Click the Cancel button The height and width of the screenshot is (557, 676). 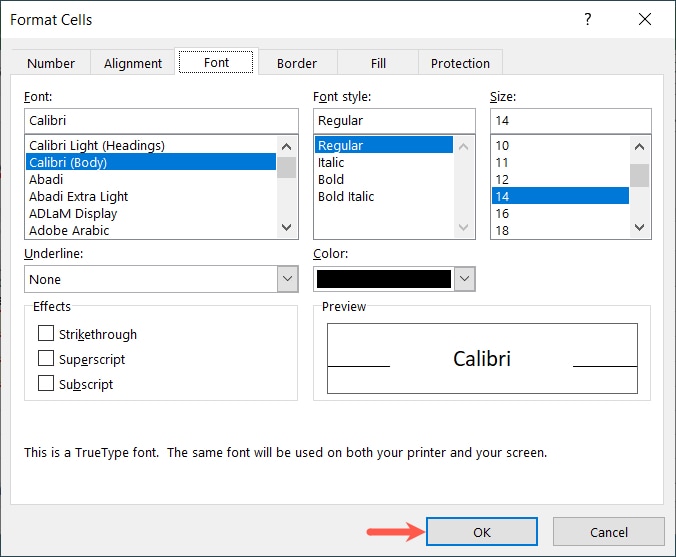tap(609, 532)
